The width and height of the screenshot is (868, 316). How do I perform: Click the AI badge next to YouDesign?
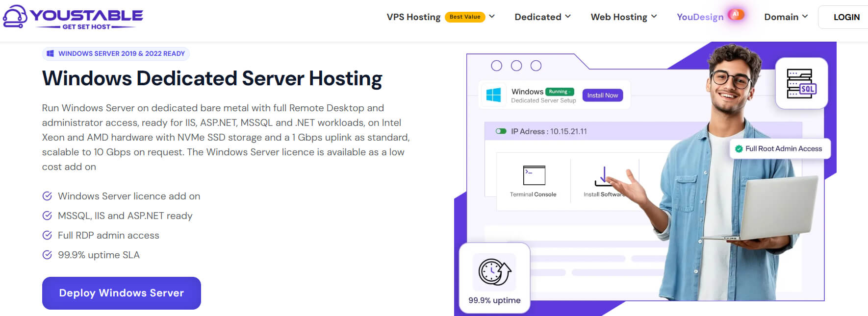(736, 14)
